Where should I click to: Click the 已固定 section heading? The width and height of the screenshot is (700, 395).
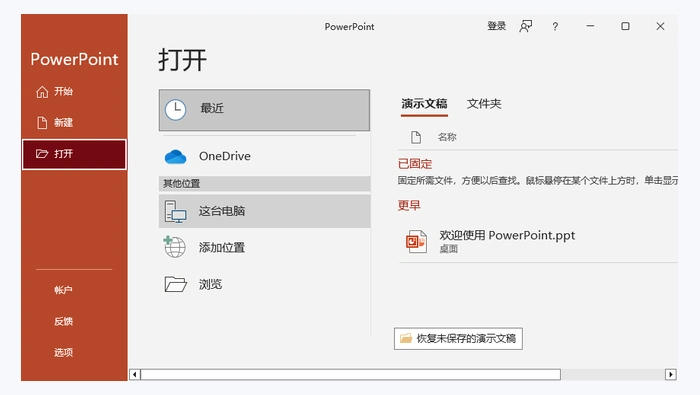pos(415,164)
